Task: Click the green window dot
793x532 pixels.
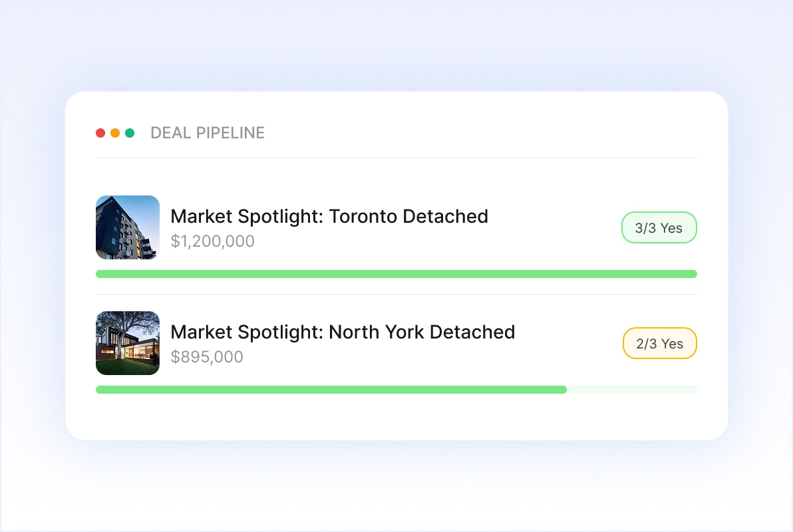Action: [x=130, y=133]
